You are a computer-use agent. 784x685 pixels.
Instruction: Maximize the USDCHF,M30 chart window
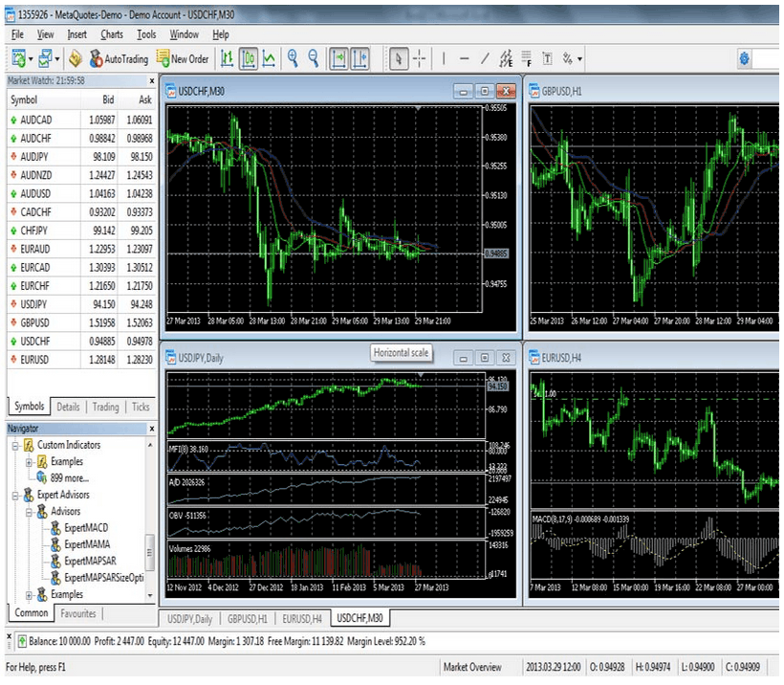pos(485,91)
